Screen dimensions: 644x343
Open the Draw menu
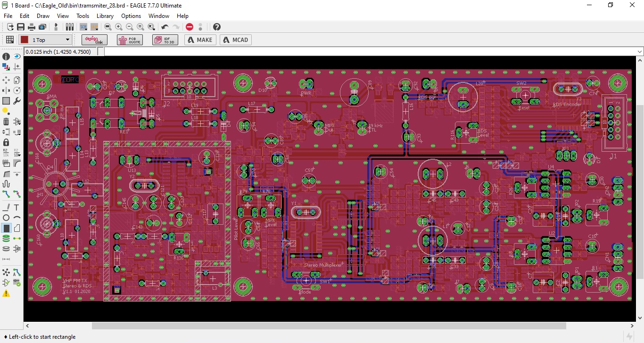pyautogui.click(x=43, y=16)
